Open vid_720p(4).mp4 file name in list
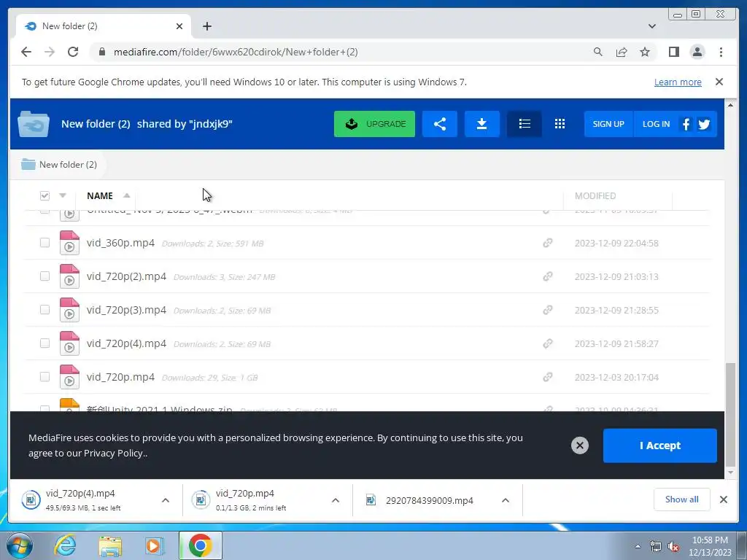This screenshot has width=747, height=560. 126,343
